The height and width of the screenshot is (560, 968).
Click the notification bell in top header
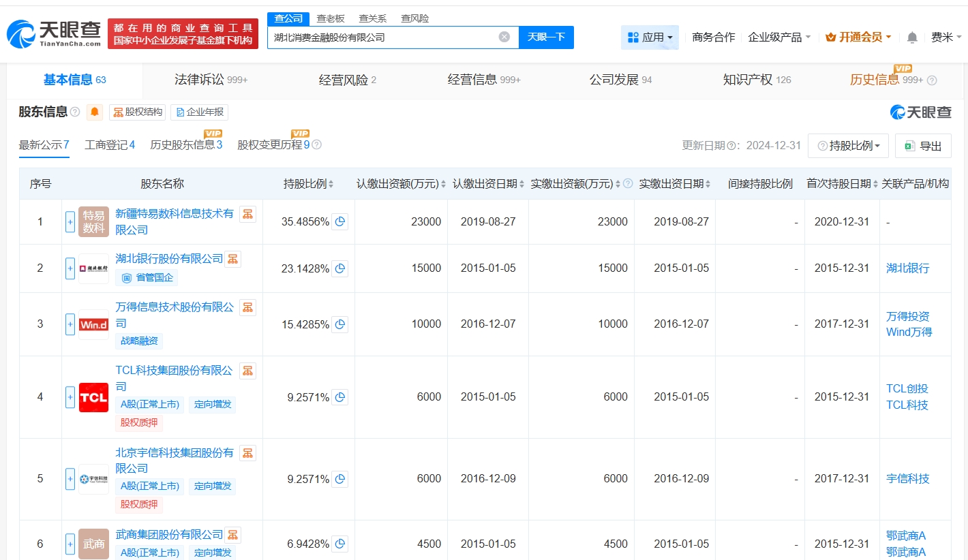click(912, 37)
